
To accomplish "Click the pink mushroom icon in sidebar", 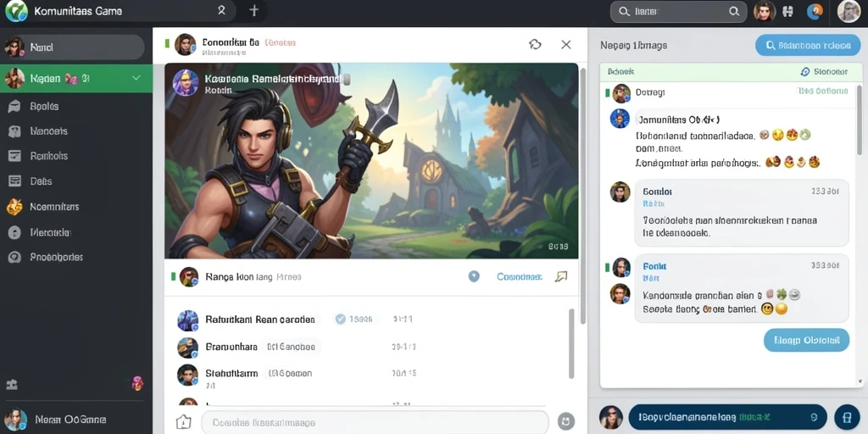I will (x=138, y=382).
